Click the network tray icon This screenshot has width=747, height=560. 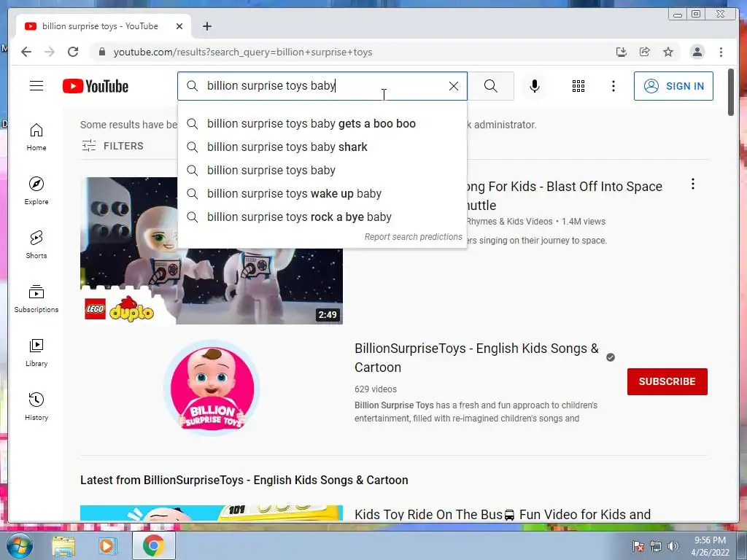pyautogui.click(x=656, y=546)
